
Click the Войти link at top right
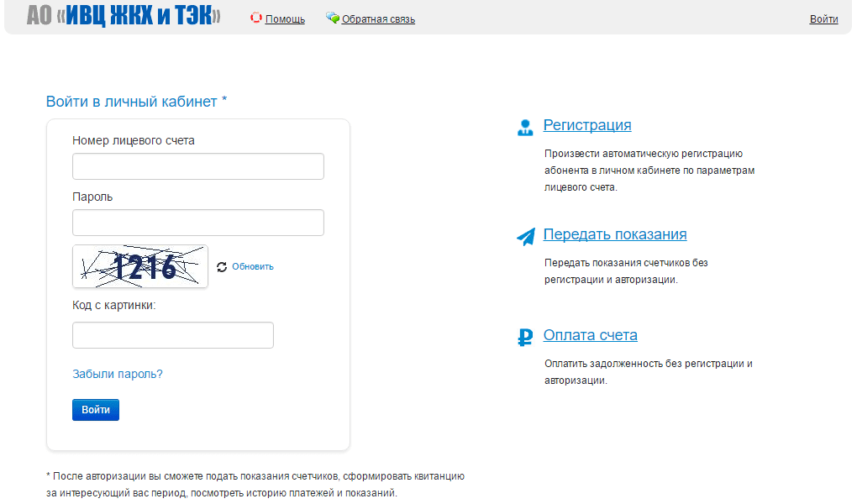tap(823, 19)
